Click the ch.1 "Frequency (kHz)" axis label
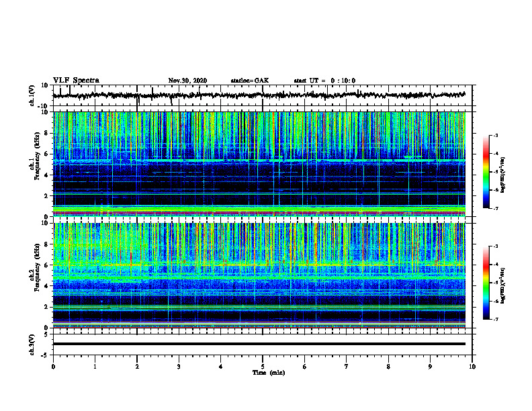The height and width of the screenshot is (411, 532). [37, 156]
